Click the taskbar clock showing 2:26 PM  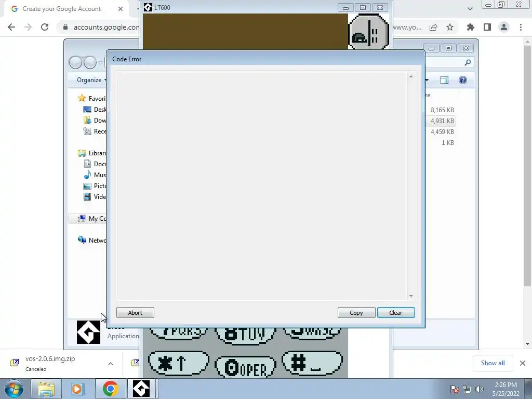click(506, 389)
